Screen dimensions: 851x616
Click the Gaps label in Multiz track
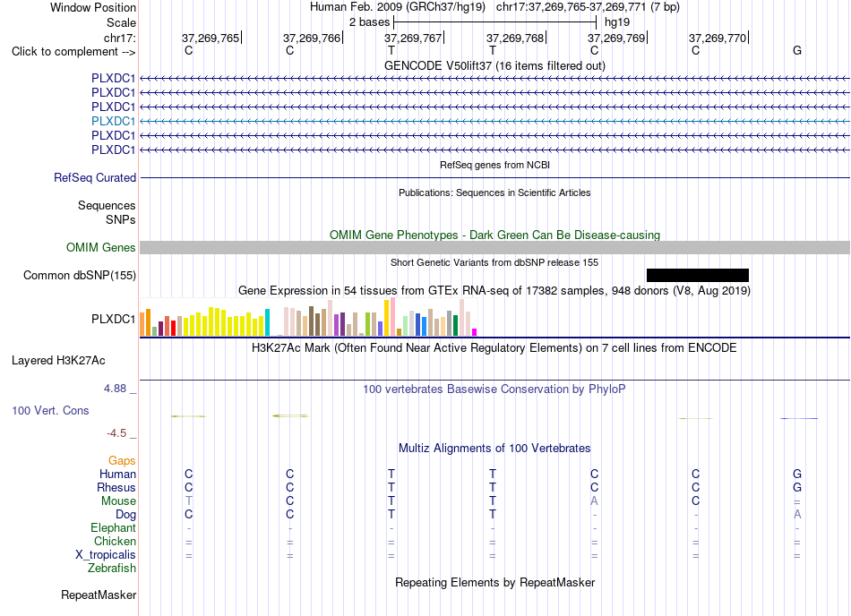122,460
